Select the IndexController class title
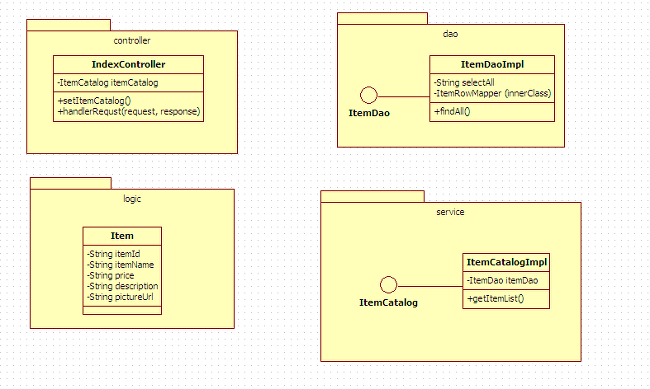 click(x=129, y=64)
